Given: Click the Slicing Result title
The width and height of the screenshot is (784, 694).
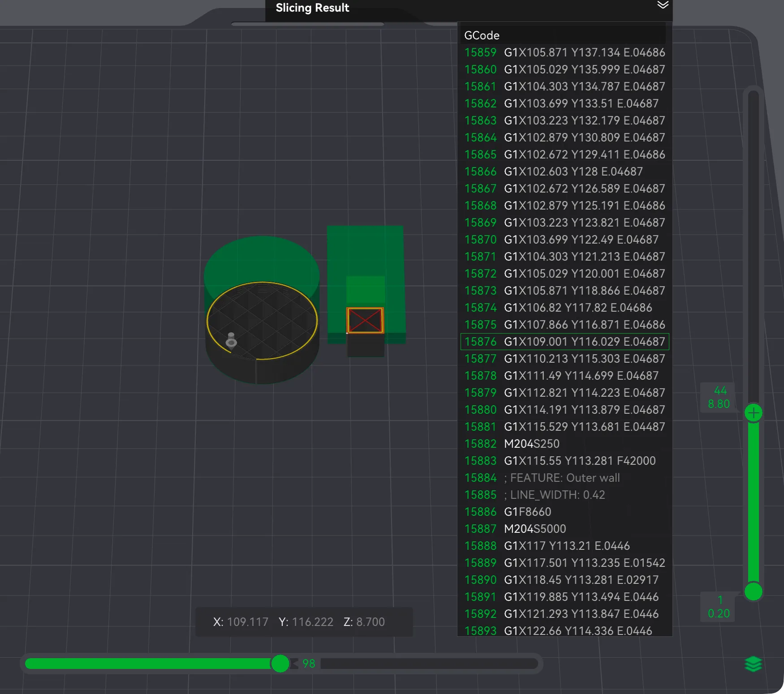Looking at the screenshot, I should pyautogui.click(x=312, y=8).
